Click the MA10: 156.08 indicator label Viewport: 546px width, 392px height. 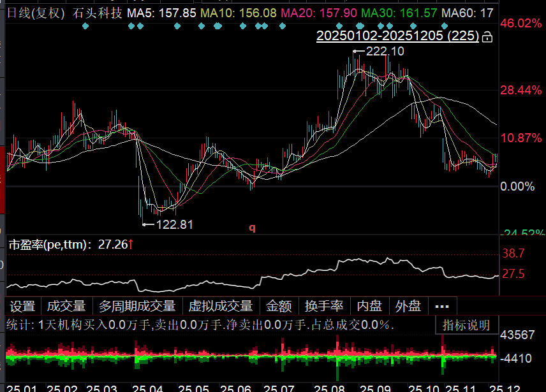click(x=239, y=13)
